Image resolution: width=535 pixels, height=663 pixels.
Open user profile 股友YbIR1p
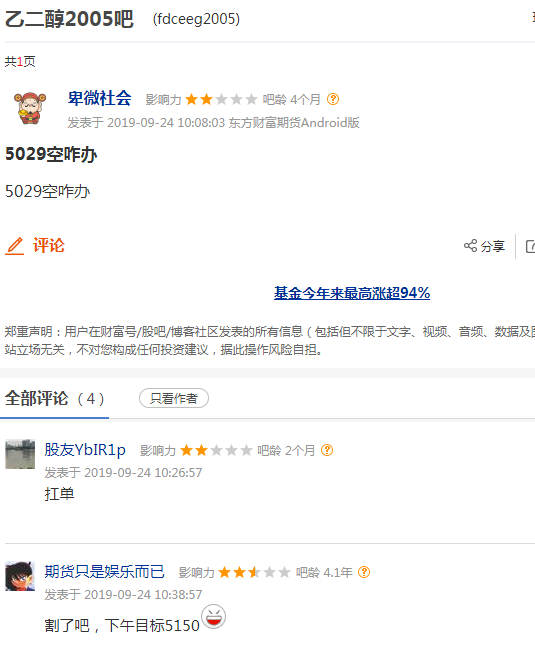click(85, 450)
